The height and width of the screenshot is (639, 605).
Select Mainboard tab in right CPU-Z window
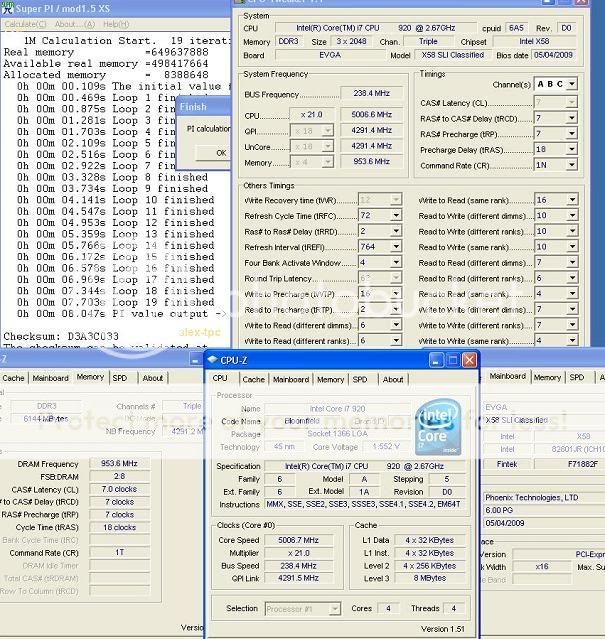point(507,376)
